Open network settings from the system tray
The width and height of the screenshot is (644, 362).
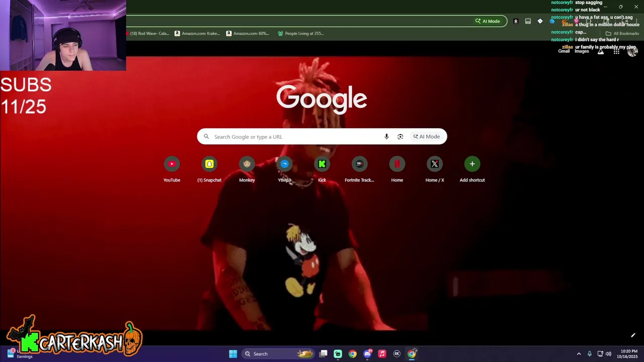click(600, 354)
